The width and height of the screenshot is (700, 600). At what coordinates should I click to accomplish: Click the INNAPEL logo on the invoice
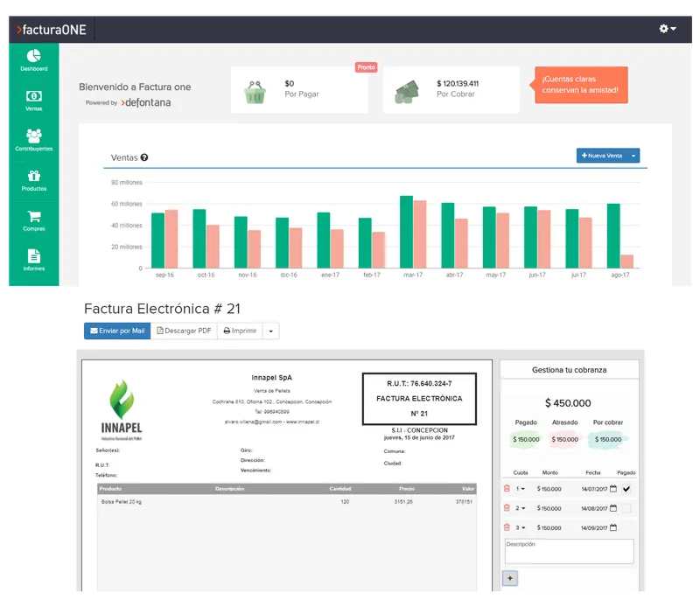click(122, 410)
